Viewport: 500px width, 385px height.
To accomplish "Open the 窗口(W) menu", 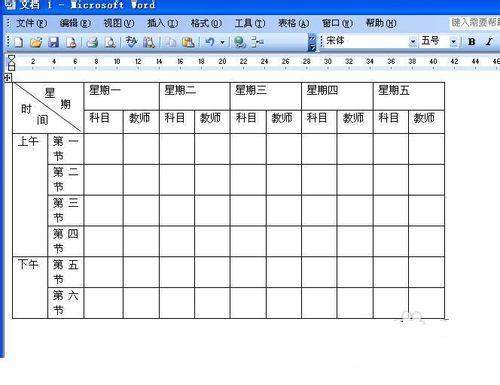I will pos(337,23).
